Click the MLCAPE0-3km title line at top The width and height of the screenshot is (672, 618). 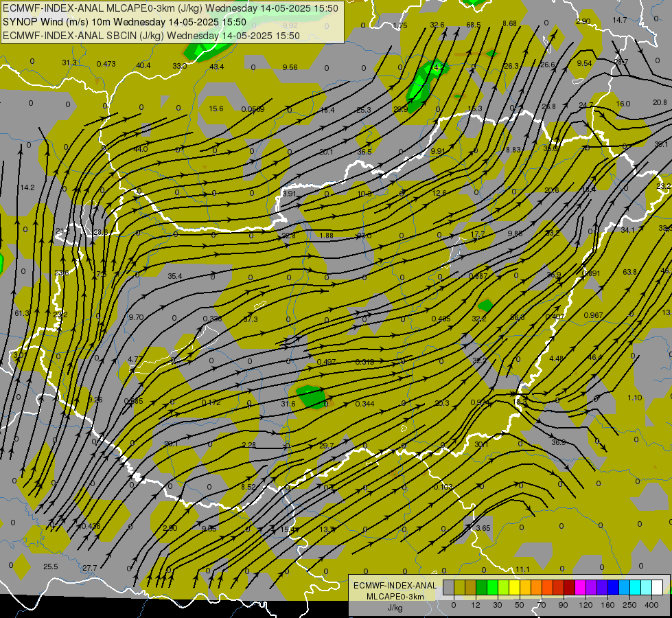pyautogui.click(x=170, y=8)
